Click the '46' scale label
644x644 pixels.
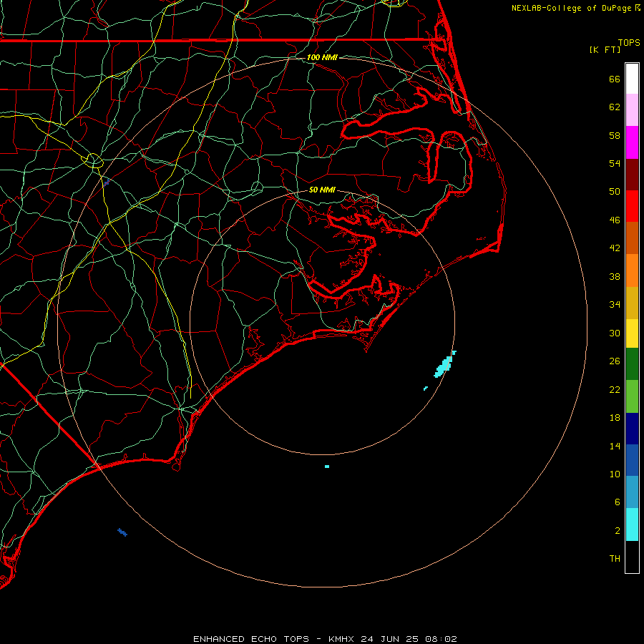615,220
